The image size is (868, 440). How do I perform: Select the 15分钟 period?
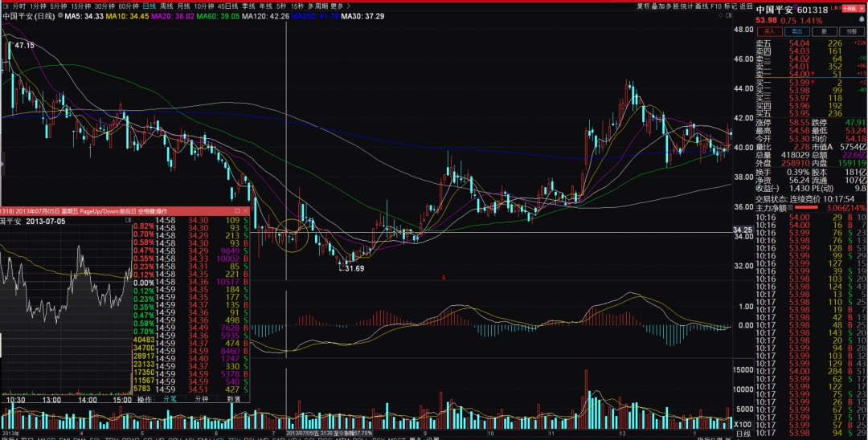pos(81,6)
